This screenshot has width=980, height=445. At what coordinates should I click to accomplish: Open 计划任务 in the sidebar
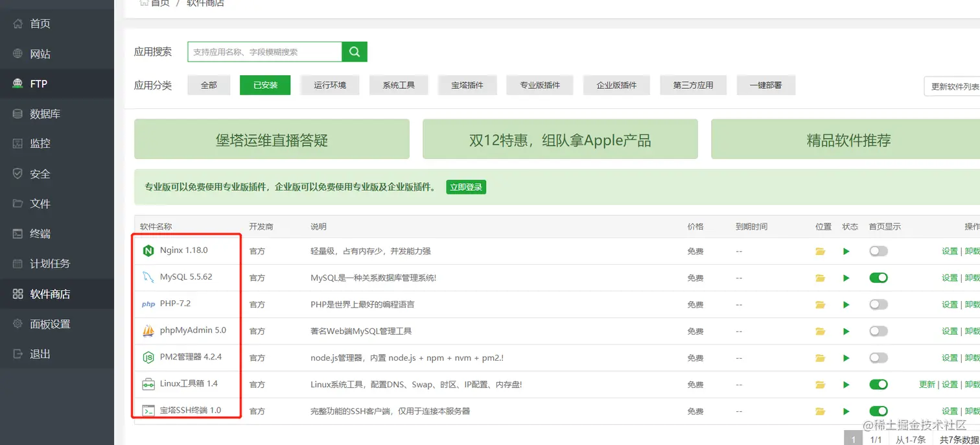point(57,264)
